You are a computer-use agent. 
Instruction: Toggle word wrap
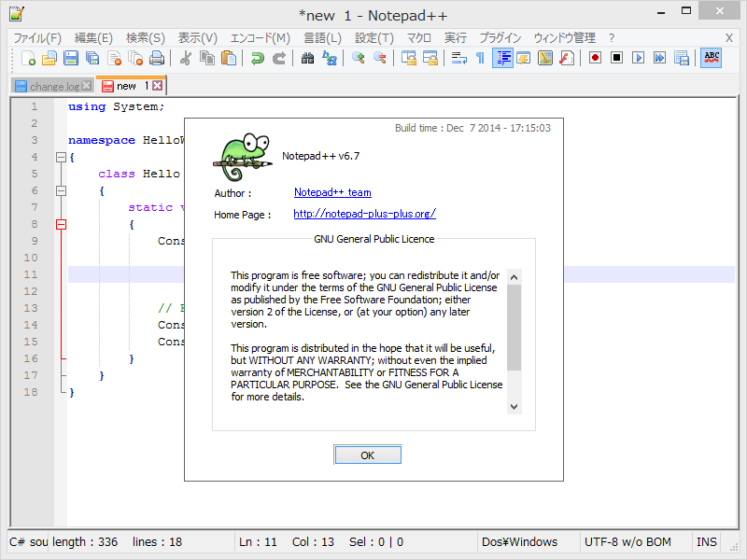[460, 58]
